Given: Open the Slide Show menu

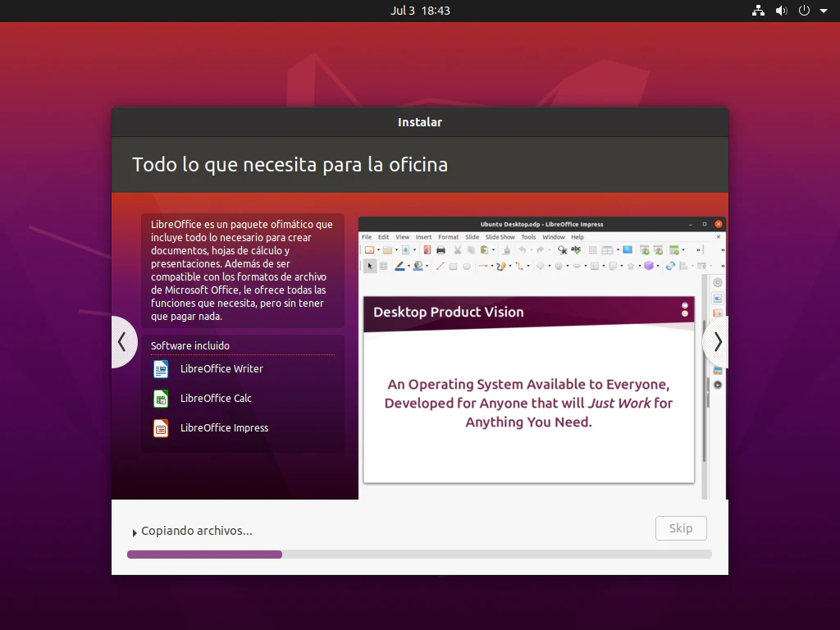Looking at the screenshot, I should pos(500,237).
